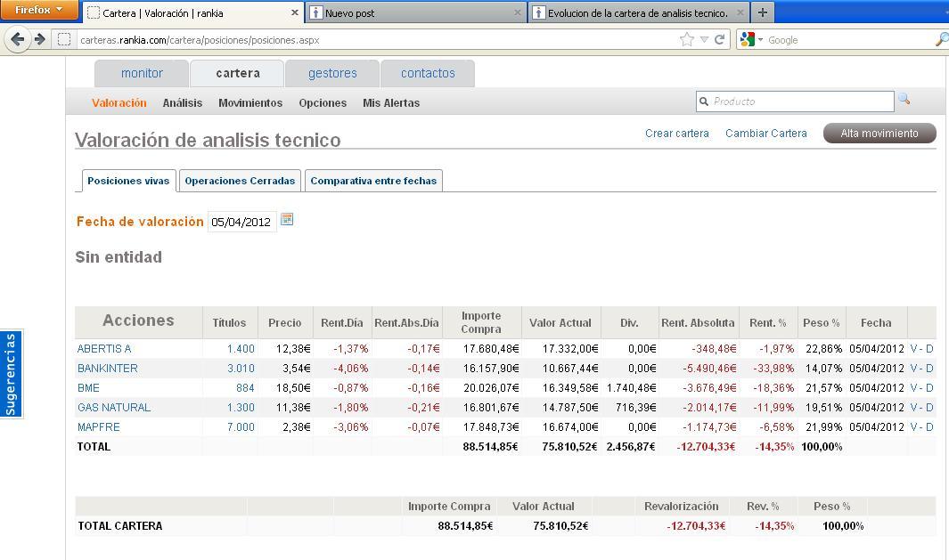Click Sin entidad heading

point(119,257)
